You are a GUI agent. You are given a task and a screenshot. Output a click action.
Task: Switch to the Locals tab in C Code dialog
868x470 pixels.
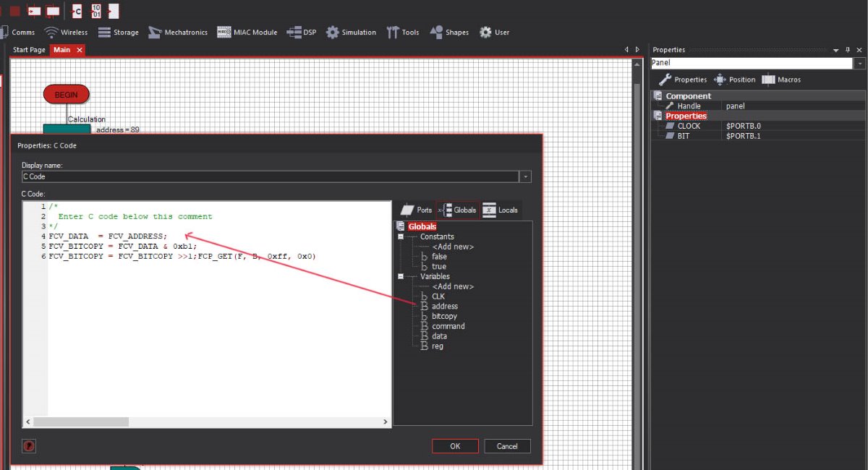pos(501,210)
